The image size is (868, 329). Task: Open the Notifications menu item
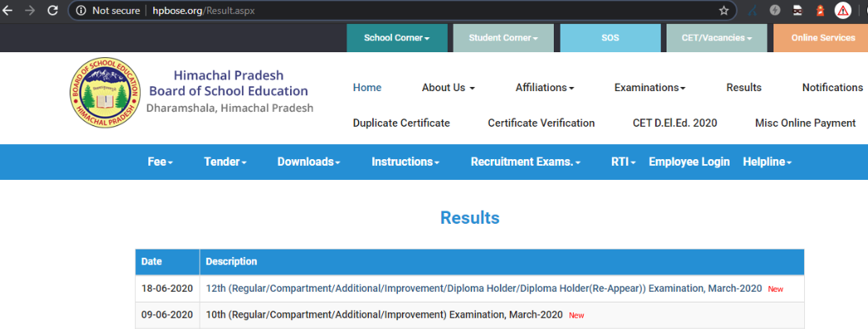click(x=832, y=87)
